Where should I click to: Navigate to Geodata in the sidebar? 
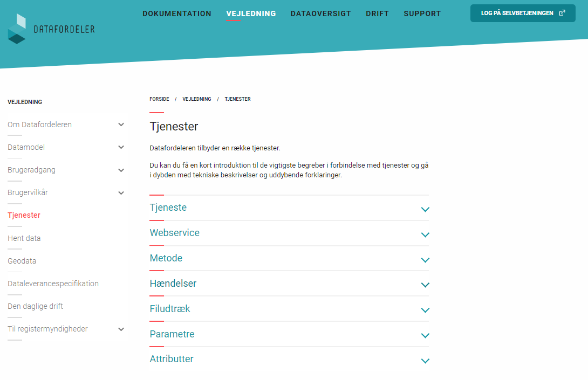(22, 261)
